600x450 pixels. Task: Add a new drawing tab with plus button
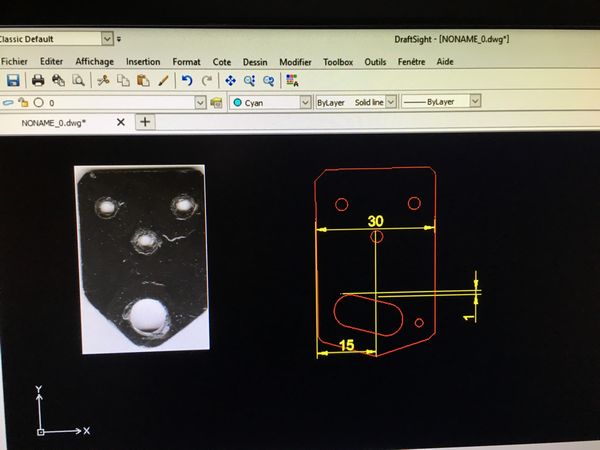[x=145, y=122]
